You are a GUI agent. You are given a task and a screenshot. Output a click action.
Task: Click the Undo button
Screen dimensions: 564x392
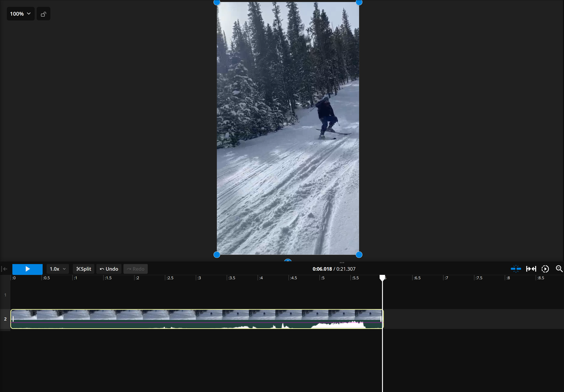[x=109, y=269]
